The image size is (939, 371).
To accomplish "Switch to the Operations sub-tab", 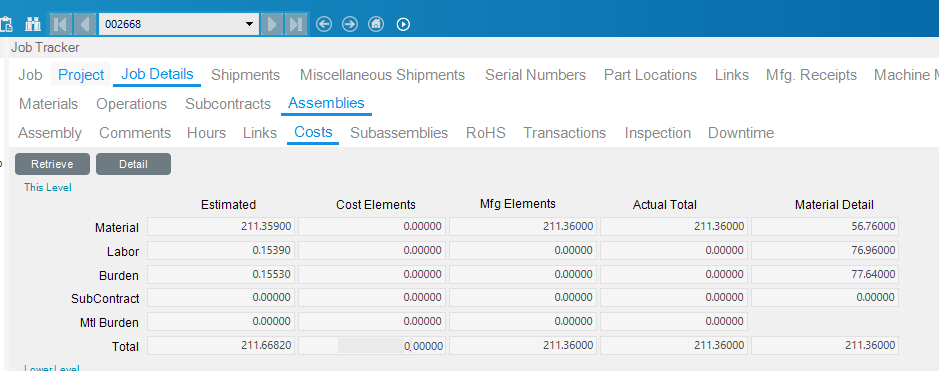I will click(x=132, y=104).
